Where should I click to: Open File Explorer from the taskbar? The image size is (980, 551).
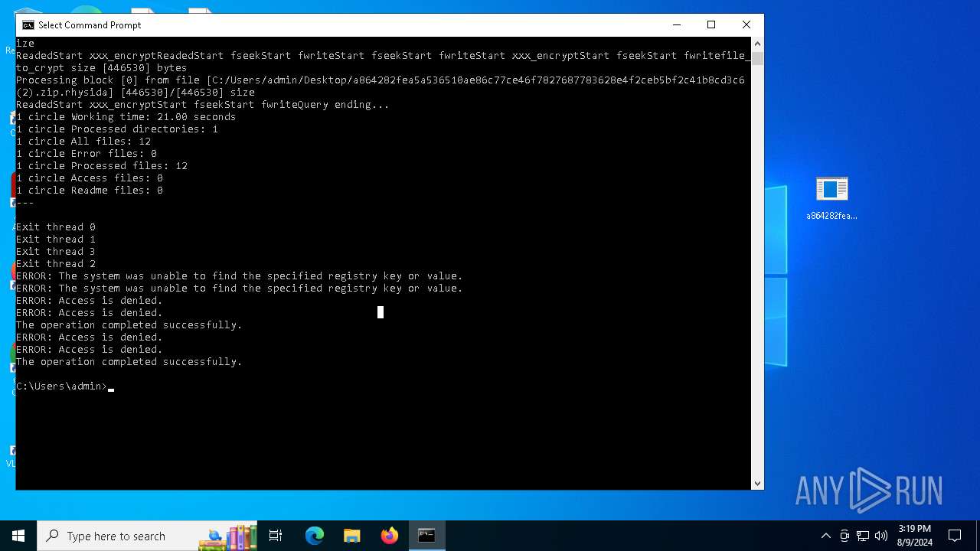tap(352, 536)
